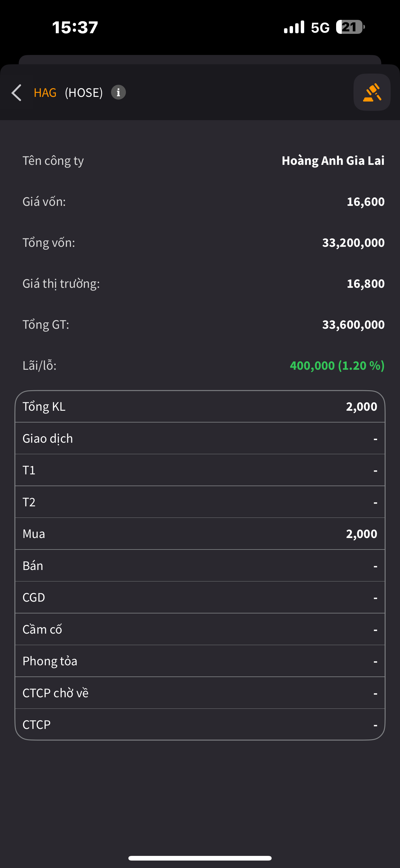Tap the CTCP chờ về row

coord(200,693)
